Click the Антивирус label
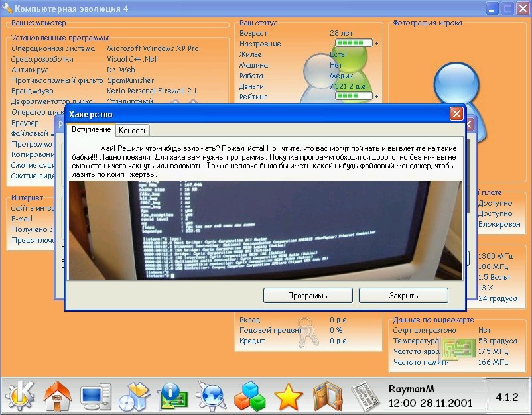 click(30, 70)
